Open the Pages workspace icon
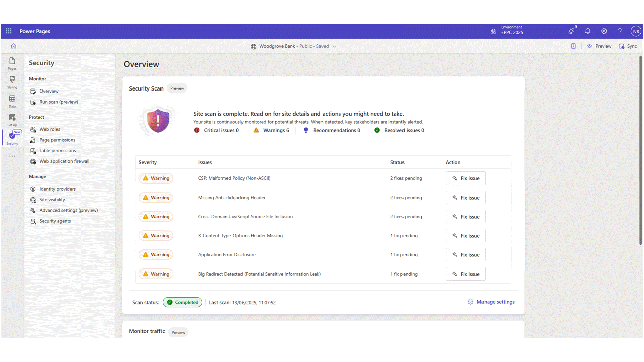644x362 pixels. click(x=12, y=63)
